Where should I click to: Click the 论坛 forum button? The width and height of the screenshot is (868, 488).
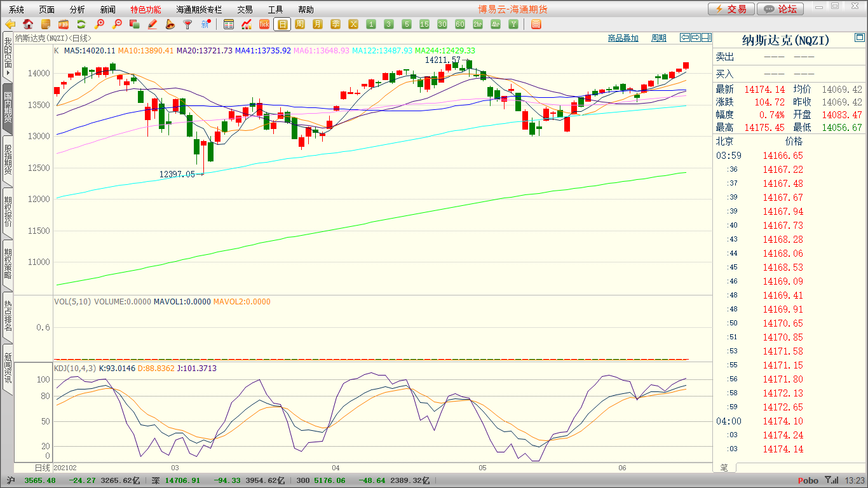click(x=781, y=9)
